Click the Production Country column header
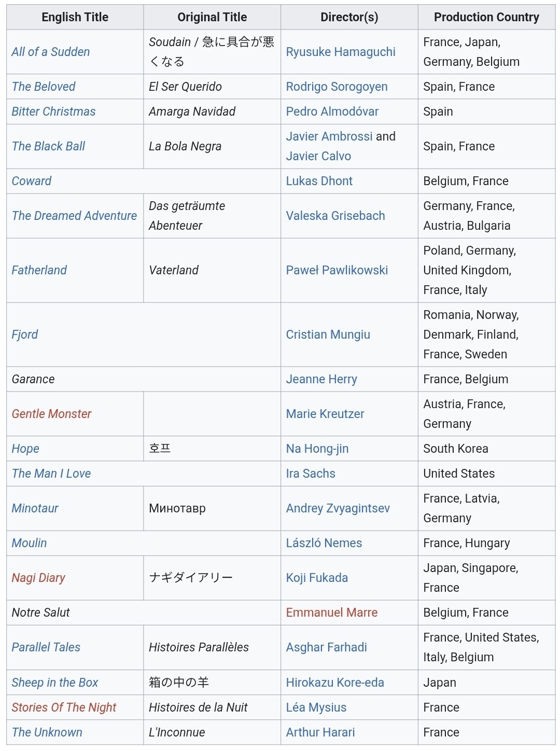The image size is (560, 751). click(x=486, y=17)
